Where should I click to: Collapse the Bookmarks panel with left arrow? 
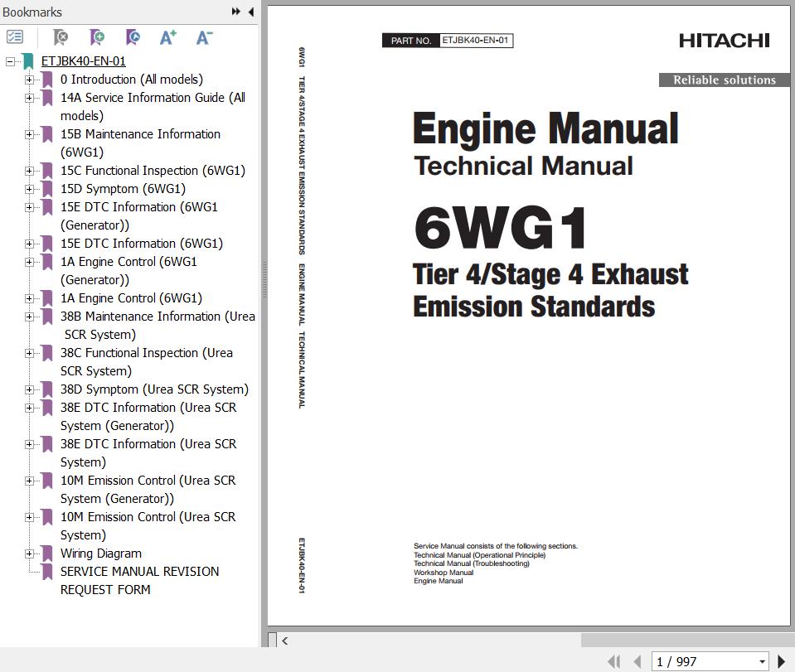click(251, 11)
